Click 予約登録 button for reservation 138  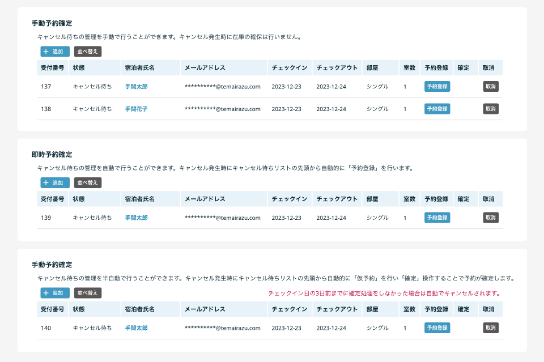[x=437, y=109]
